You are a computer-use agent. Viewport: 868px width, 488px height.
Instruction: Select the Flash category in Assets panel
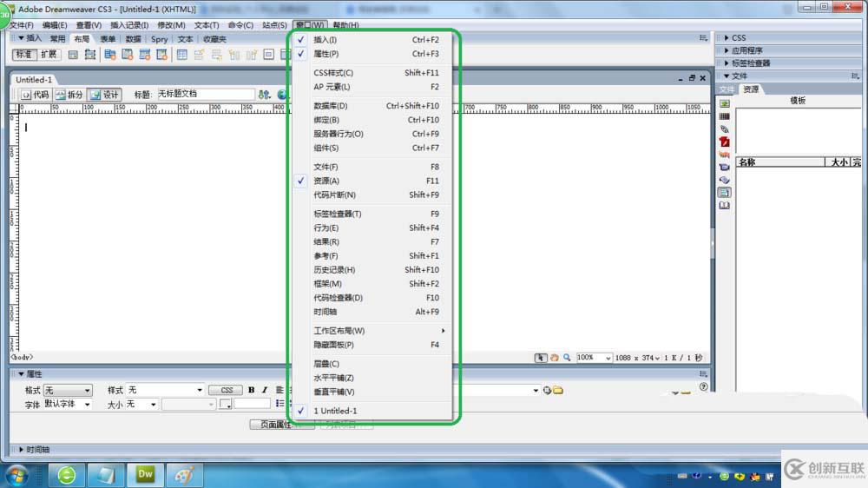pos(724,142)
